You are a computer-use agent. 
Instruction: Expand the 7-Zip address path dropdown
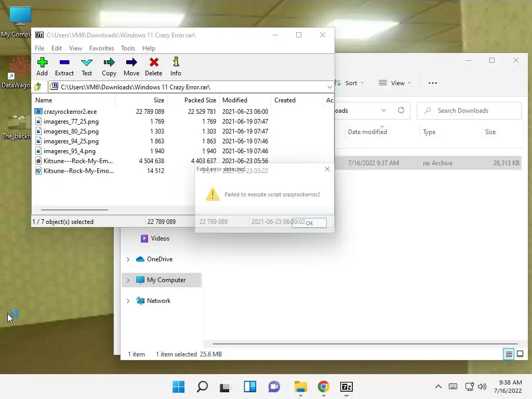pos(329,87)
